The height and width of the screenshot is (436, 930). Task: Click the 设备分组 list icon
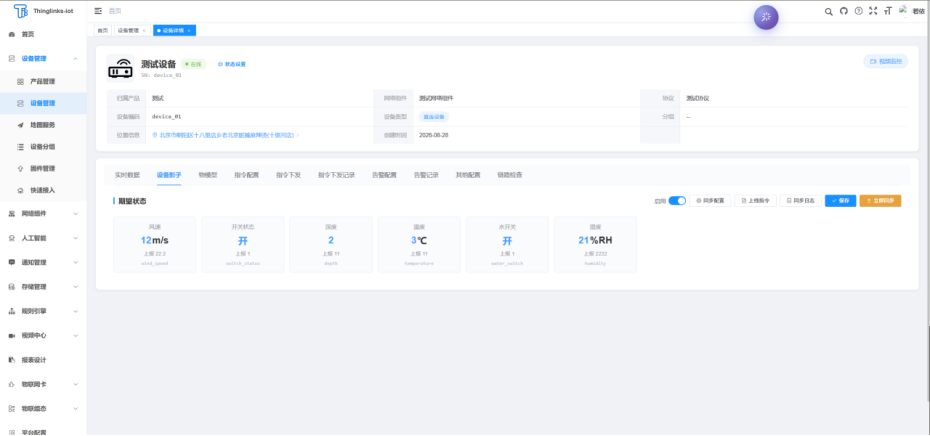pos(20,147)
